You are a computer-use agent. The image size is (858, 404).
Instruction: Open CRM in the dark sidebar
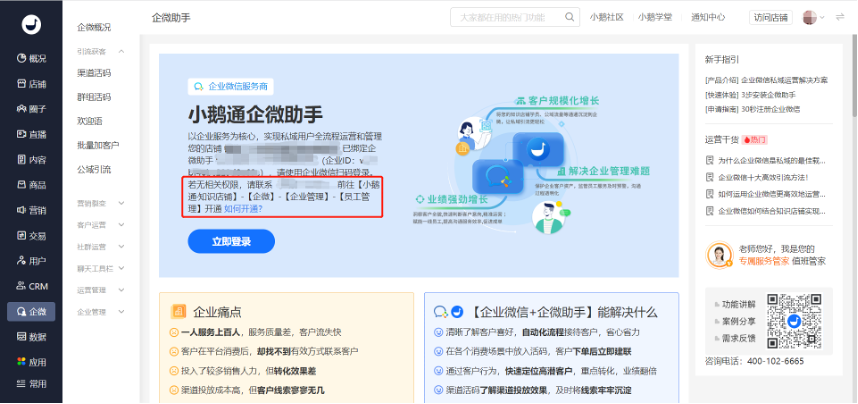(31, 286)
